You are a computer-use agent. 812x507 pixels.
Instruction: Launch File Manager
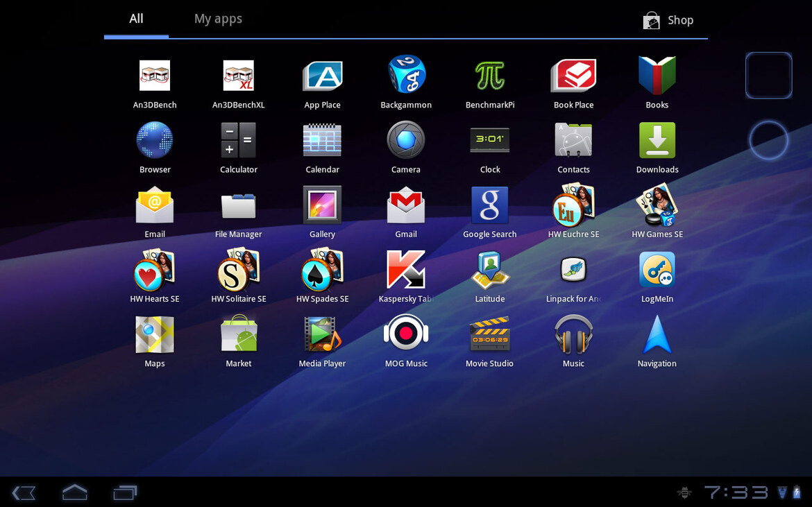tap(238, 205)
